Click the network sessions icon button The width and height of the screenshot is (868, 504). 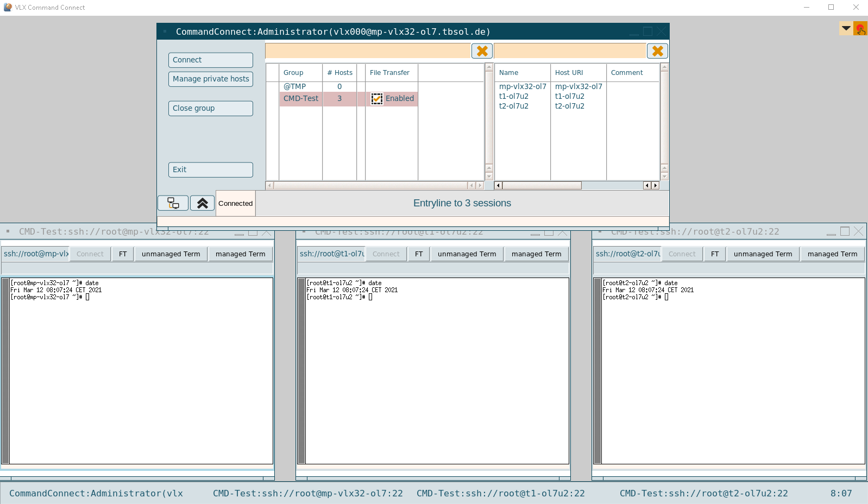(173, 203)
